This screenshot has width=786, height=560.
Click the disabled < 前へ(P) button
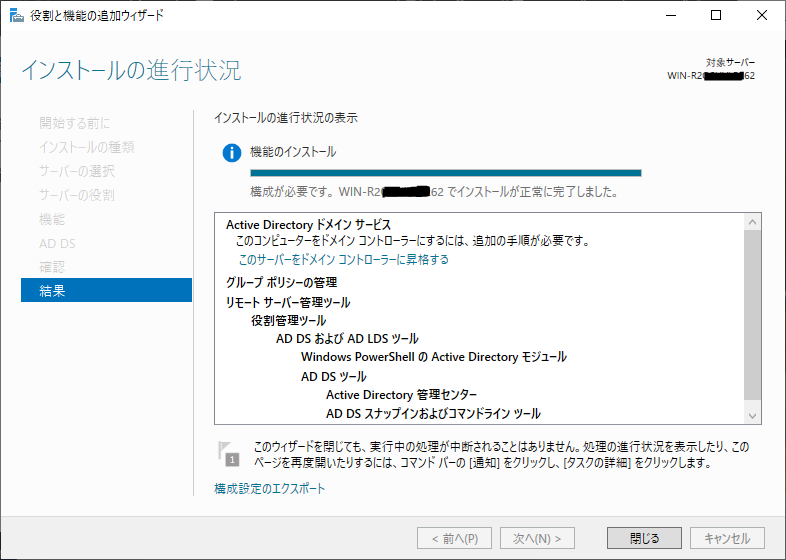454,538
